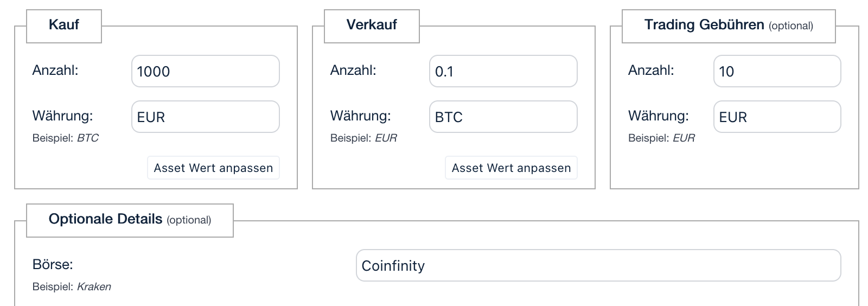The height and width of the screenshot is (306, 868).
Task: Select the Verkauf Währung field containing BTC
Action: 503,117
